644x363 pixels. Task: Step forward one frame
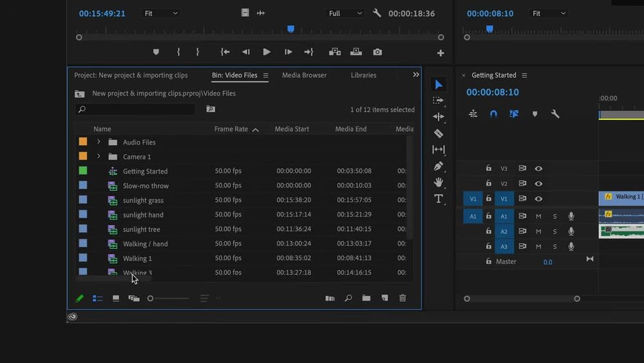(x=289, y=52)
